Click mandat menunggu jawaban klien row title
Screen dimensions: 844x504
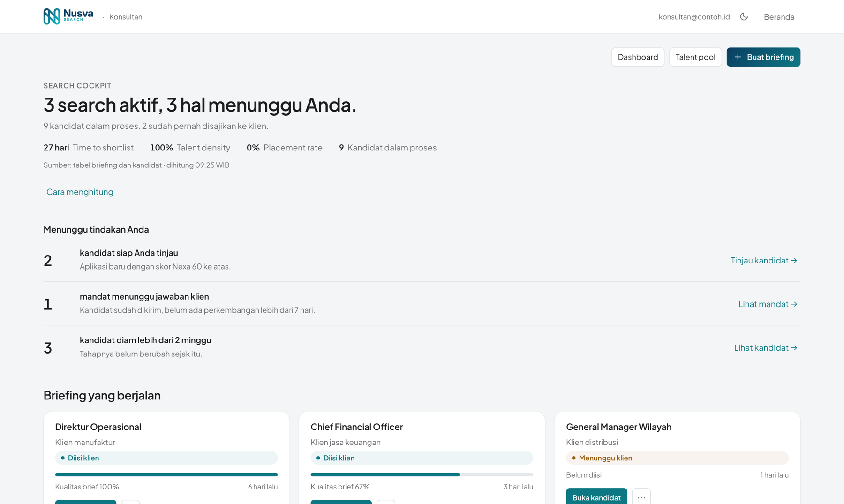pos(144,296)
